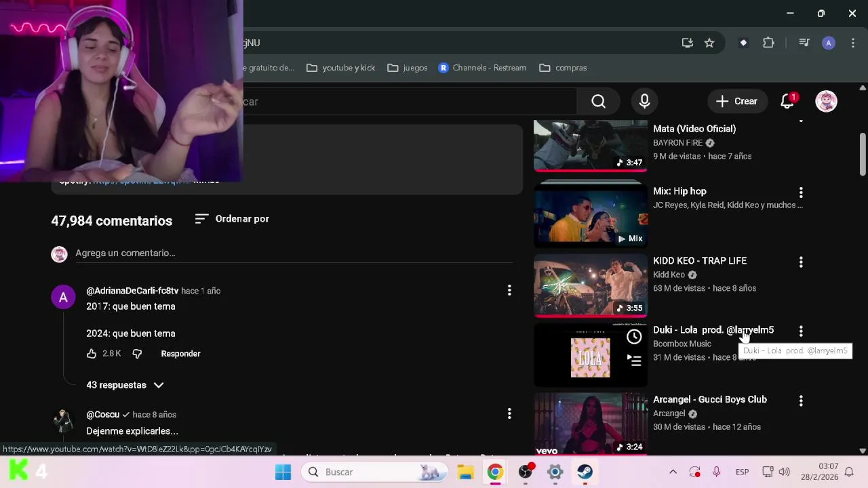The width and height of the screenshot is (868, 488).
Task: Open more options for KIDD KEO - TRAP LIFE
Action: pyautogui.click(x=801, y=262)
